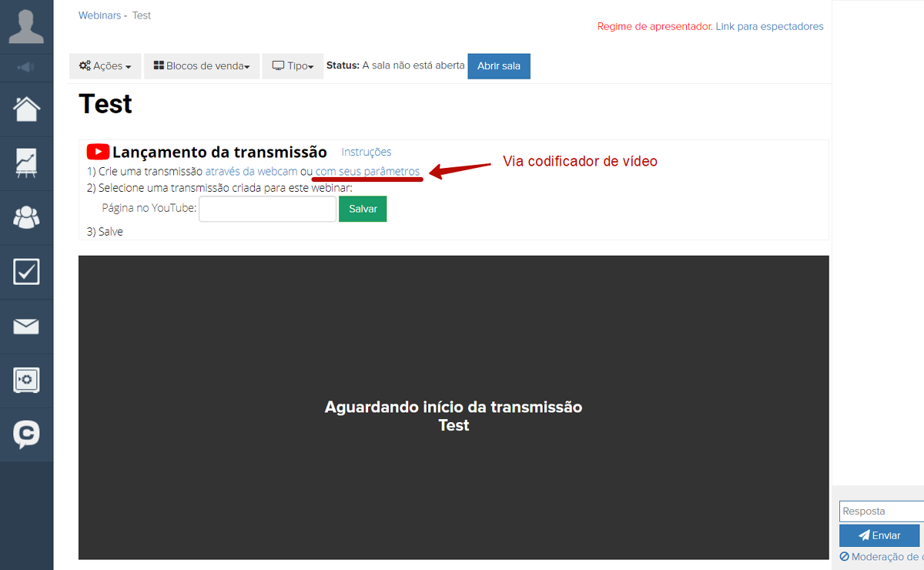Screen dimensions: 924x570
Task: Open the checkmark tasks icon
Action: tap(26, 272)
